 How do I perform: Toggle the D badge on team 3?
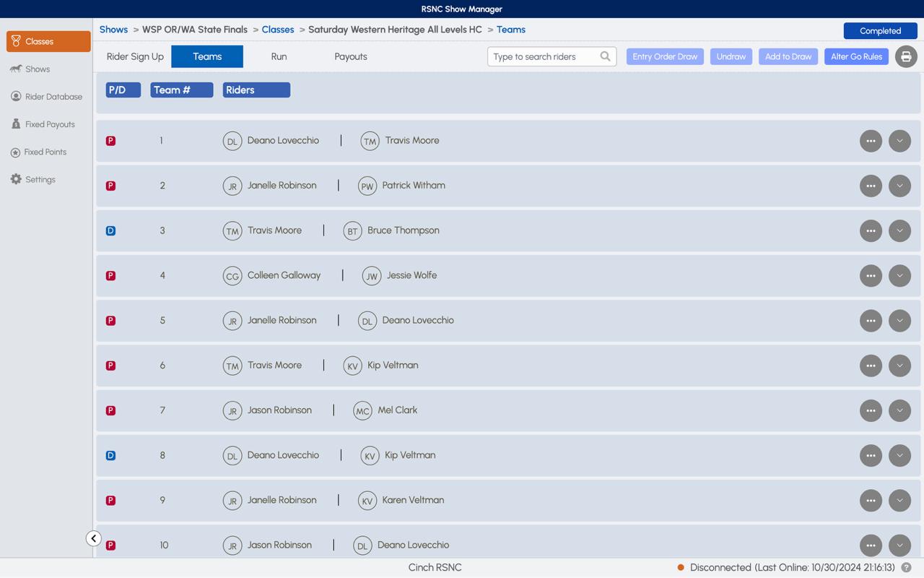tap(110, 231)
